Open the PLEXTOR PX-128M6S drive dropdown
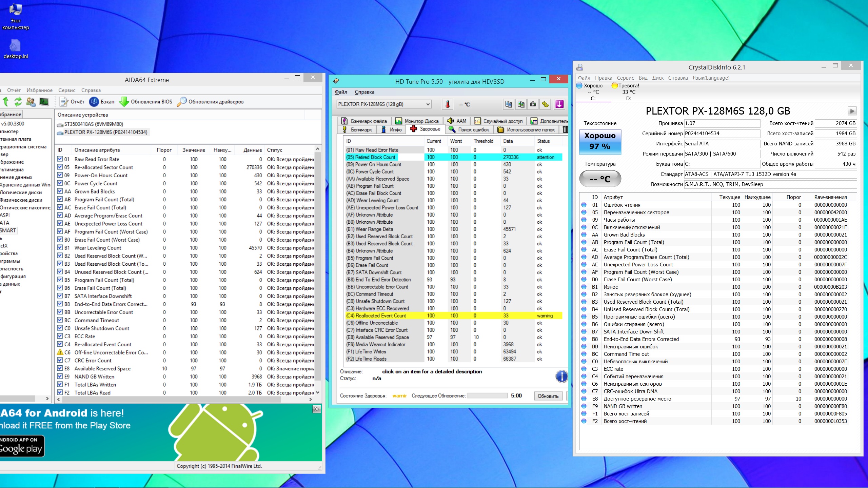Image resolution: width=868 pixels, height=488 pixels. pyautogui.click(x=428, y=104)
